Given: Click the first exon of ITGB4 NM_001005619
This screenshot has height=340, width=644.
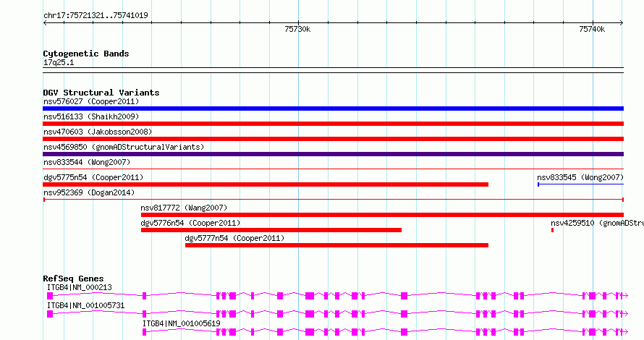Looking at the screenshot, I should [145, 332].
